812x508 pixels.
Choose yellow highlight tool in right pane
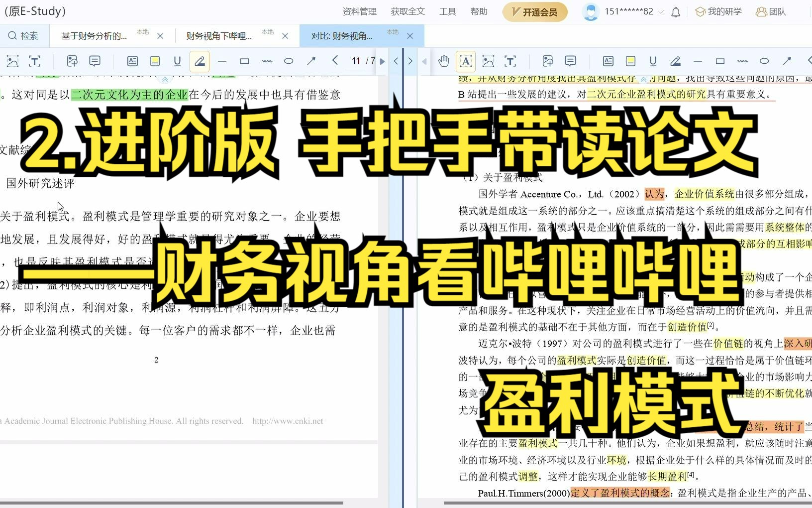pos(630,61)
